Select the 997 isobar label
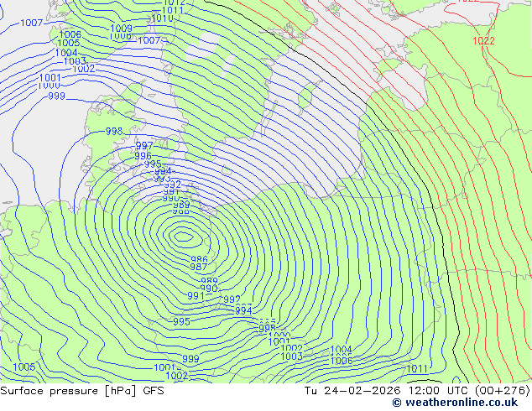 [x=144, y=146]
